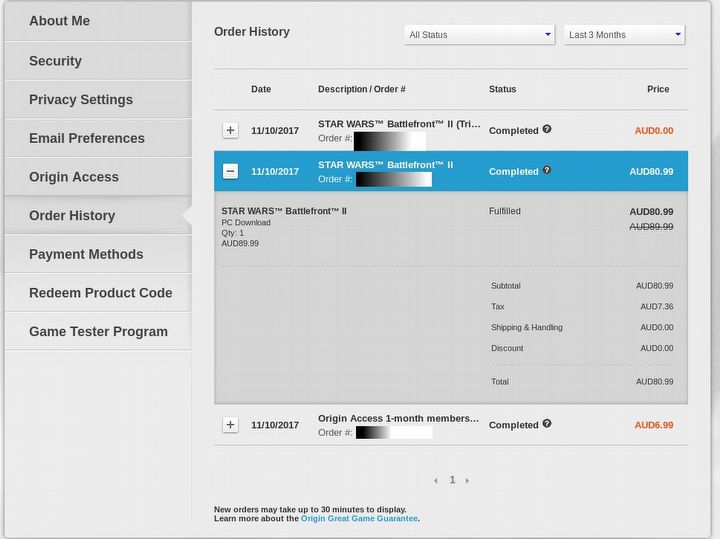Select page 1 in pagination

pos(452,480)
